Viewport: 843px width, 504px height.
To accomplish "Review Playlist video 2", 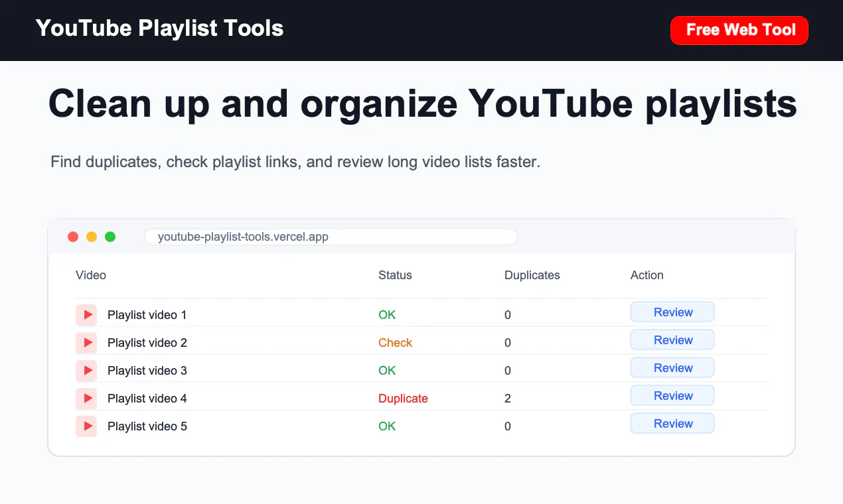I will 672,340.
